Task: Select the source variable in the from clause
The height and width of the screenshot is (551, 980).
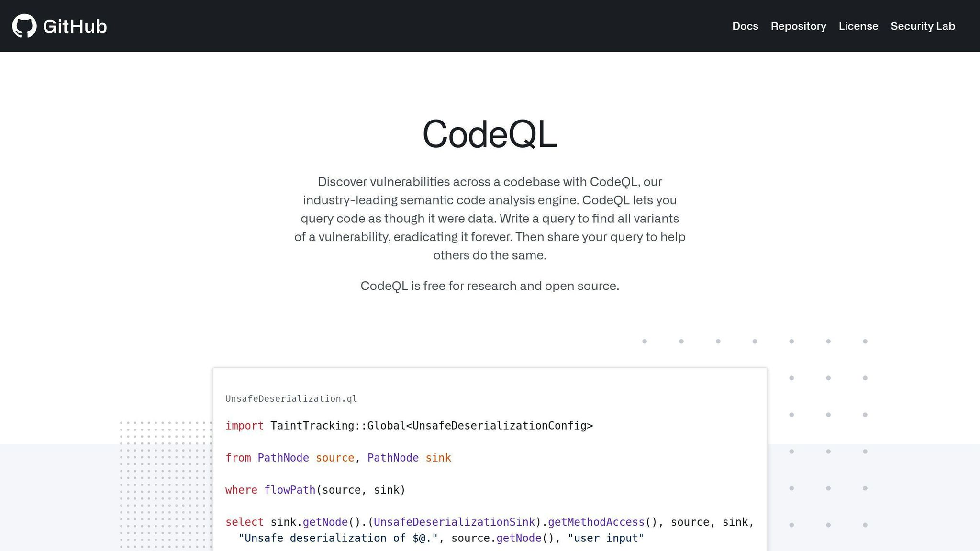Action: click(335, 458)
